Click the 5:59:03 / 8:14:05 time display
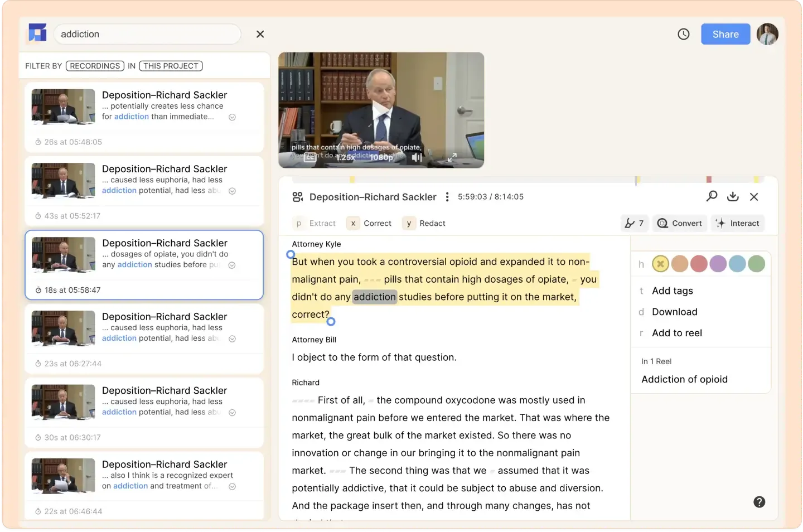 [x=491, y=197]
